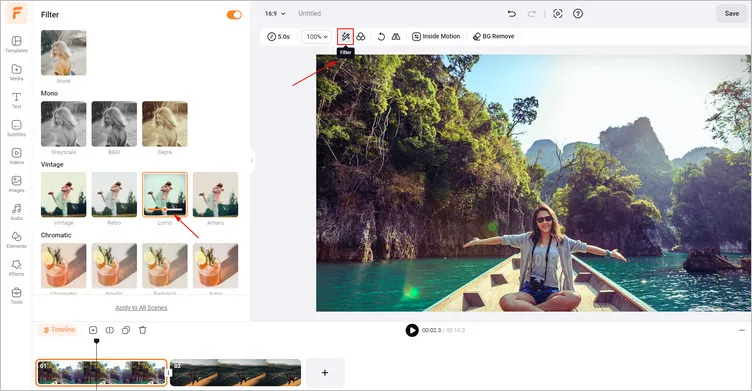Click the preview screen-record style icon

(558, 13)
